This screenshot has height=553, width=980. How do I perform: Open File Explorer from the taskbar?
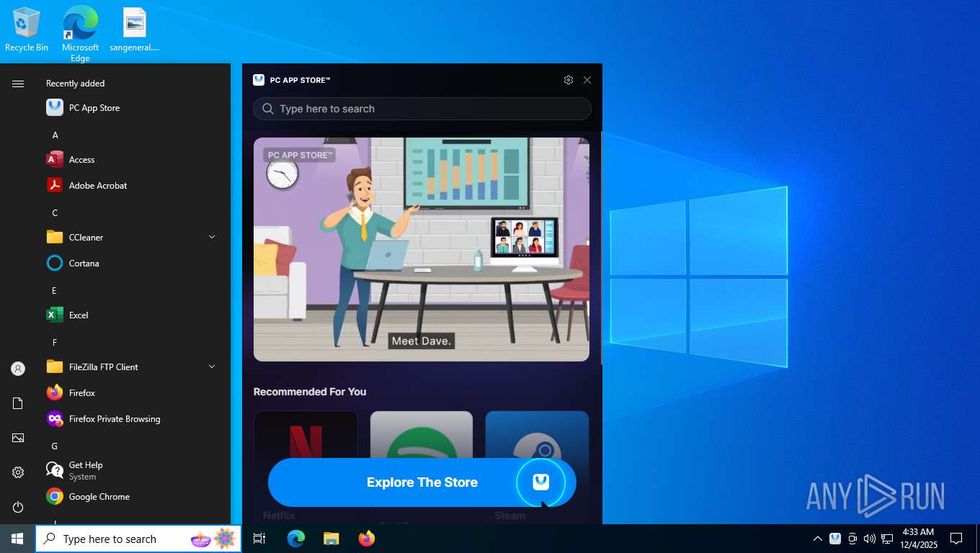click(x=331, y=539)
